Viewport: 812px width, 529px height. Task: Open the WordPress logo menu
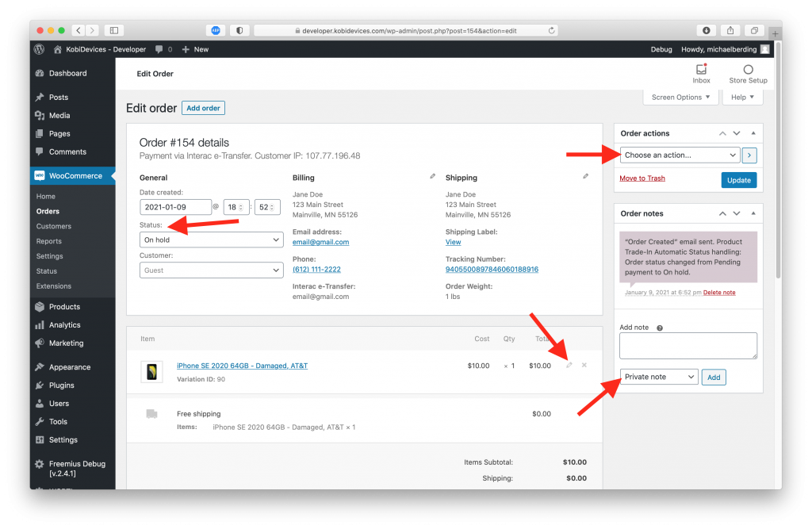(40, 49)
